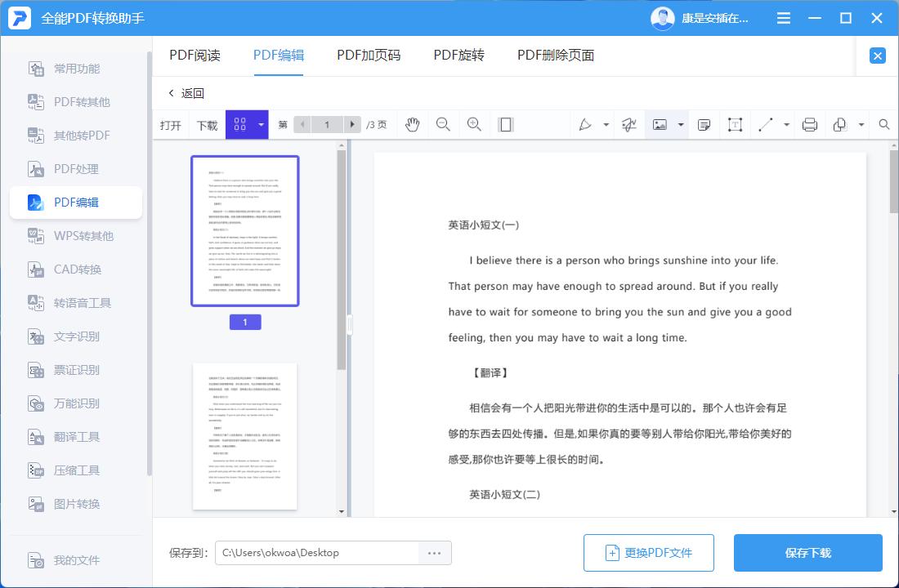The height and width of the screenshot is (588, 899).
Task: Click the first page thumbnail
Action: 244,230
